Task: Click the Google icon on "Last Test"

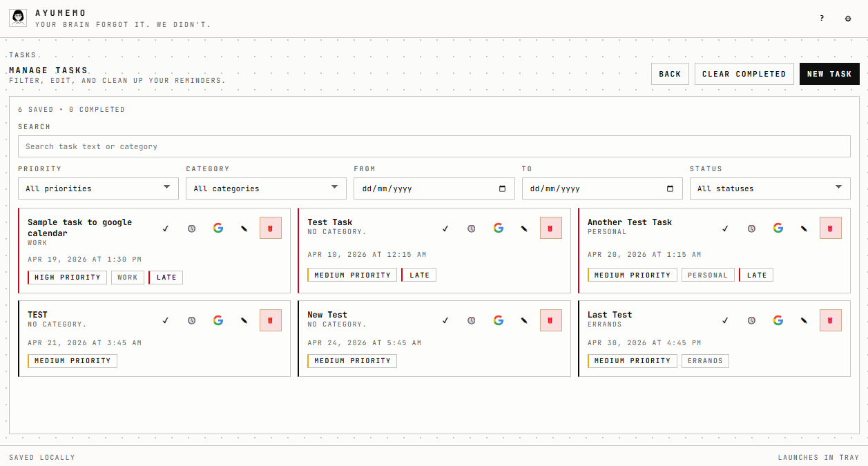Action: point(778,320)
